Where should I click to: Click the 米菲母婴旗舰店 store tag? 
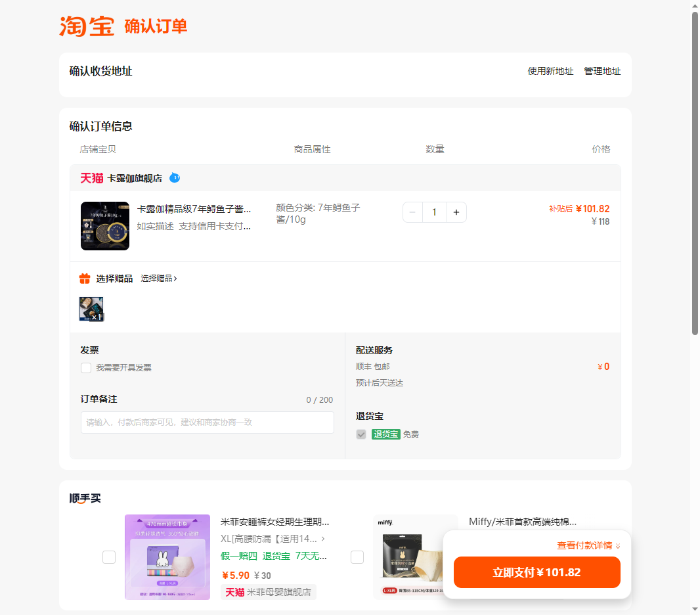[x=269, y=592]
